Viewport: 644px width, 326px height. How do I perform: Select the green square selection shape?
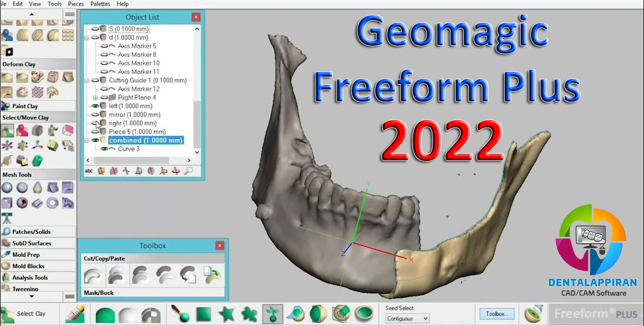pyautogui.click(x=204, y=314)
